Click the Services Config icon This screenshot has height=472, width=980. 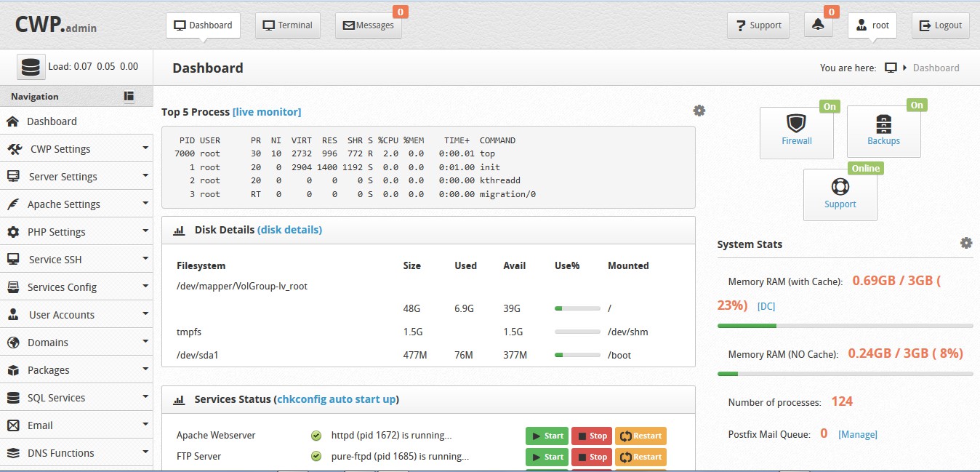point(13,287)
